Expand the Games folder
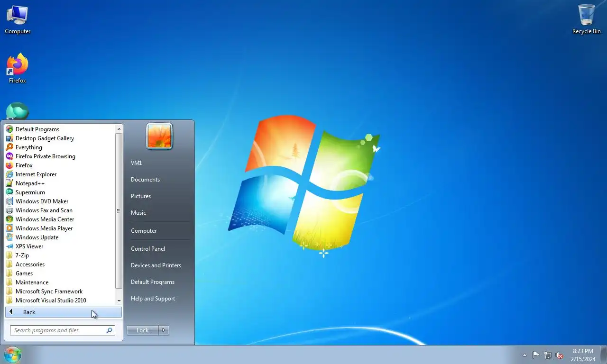The image size is (607, 364). click(24, 273)
